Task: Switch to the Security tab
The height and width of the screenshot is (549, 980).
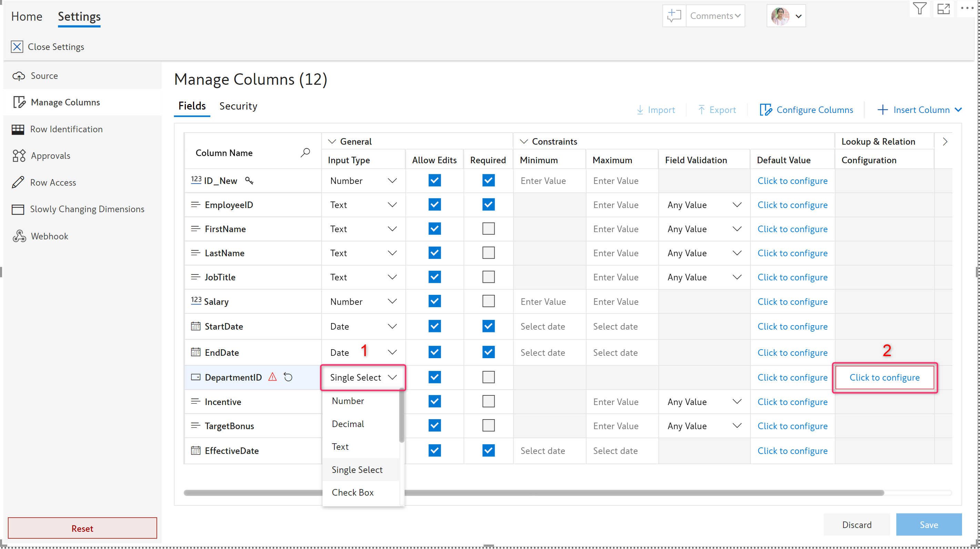Action: tap(238, 106)
